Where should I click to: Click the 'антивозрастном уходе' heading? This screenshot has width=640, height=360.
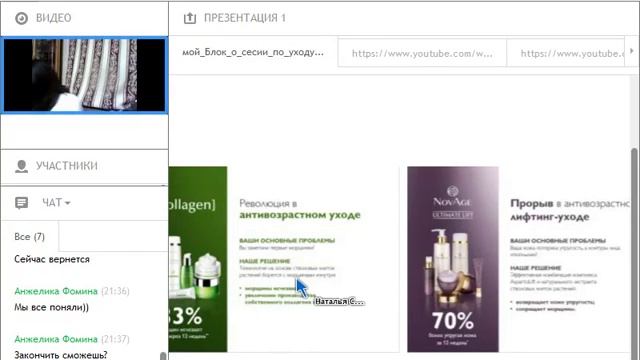300,215
